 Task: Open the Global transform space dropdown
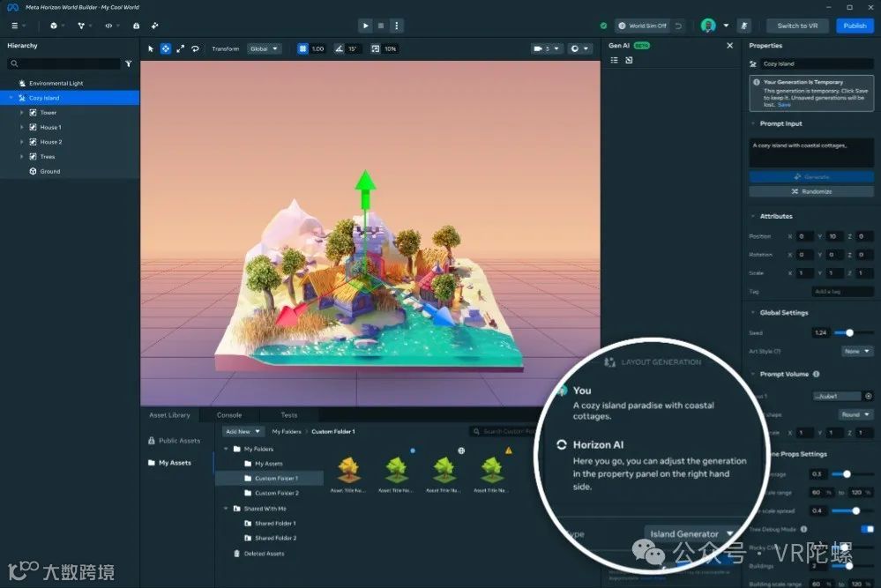[x=264, y=48]
